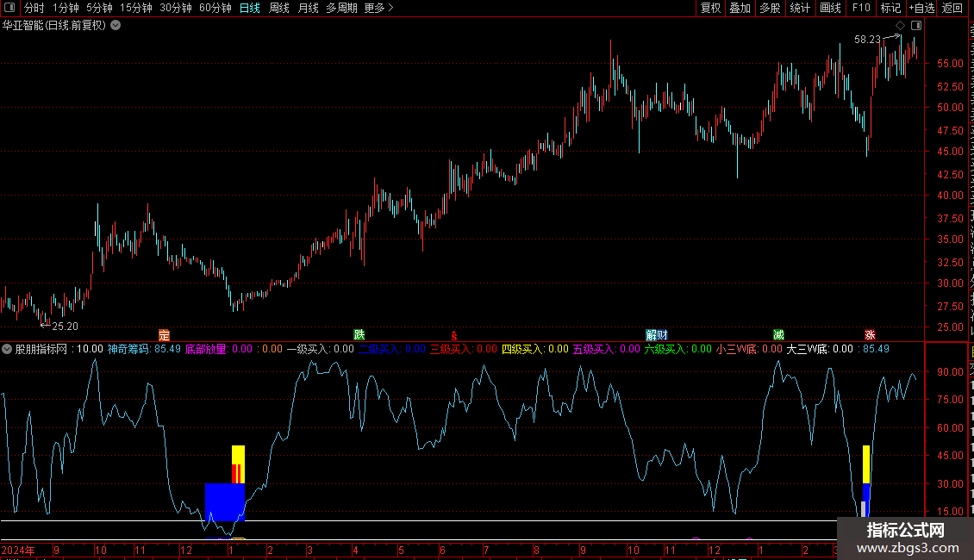Click the yellow 四级买入: 0.00 label
974x560 pixels.
pos(534,349)
